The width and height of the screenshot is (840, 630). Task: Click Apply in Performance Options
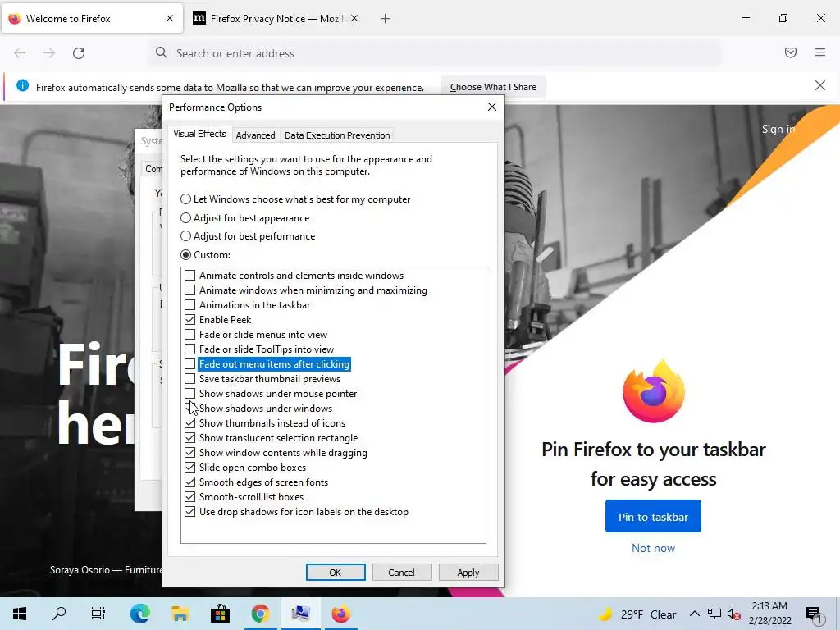(x=468, y=572)
